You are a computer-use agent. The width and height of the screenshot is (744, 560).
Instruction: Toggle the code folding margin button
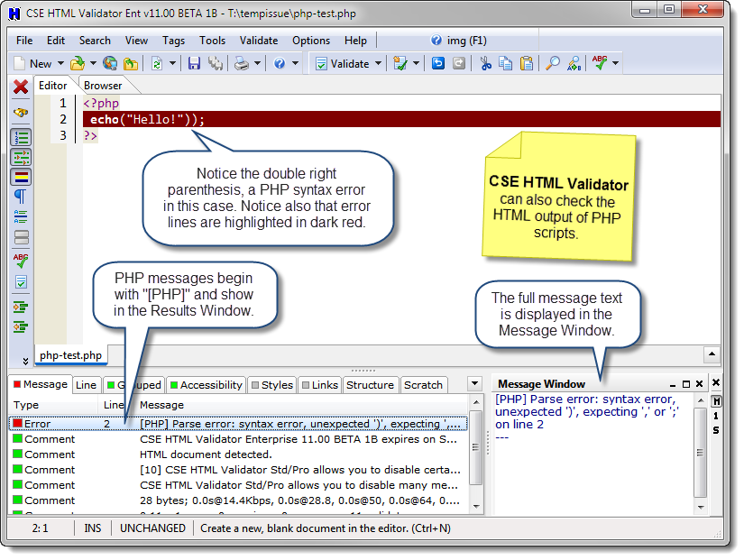(21, 158)
